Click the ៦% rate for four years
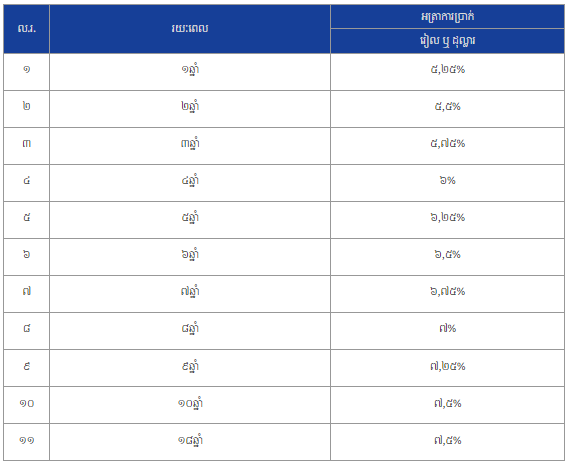The height and width of the screenshot is (464, 569). pos(447,183)
